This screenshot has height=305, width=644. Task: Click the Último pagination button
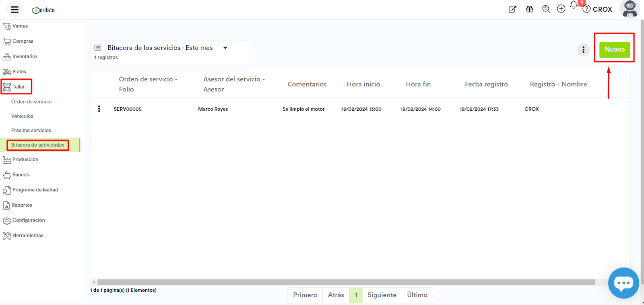[417, 295]
